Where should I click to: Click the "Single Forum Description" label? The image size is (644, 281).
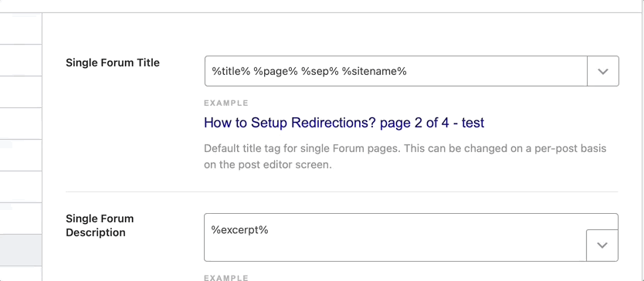click(x=100, y=225)
